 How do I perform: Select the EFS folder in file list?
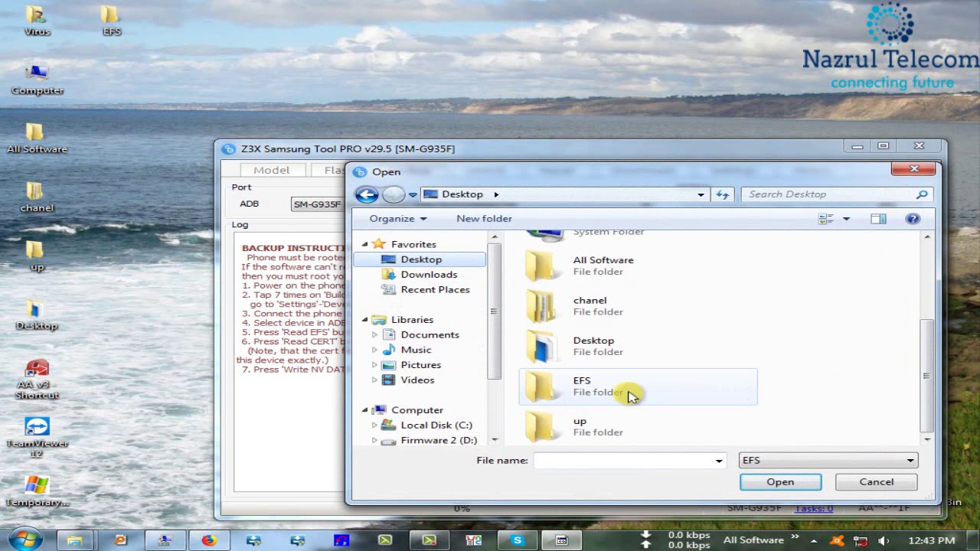638,386
